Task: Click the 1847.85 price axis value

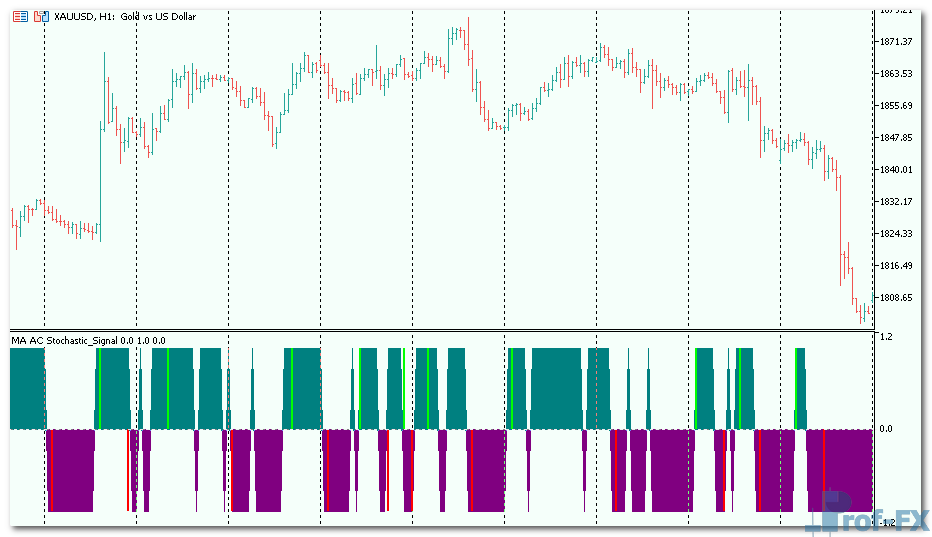Action: pyautogui.click(x=897, y=138)
